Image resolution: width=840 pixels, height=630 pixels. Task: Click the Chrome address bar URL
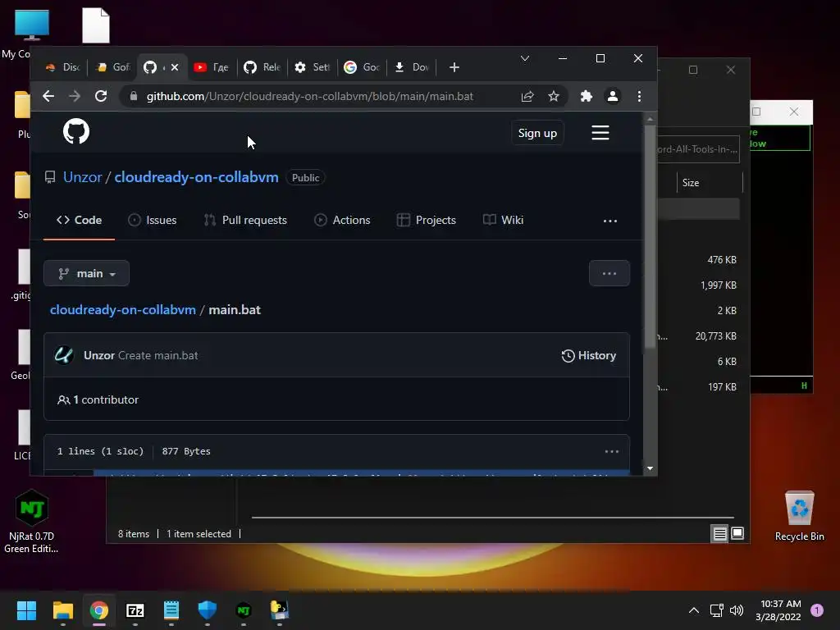309,97
